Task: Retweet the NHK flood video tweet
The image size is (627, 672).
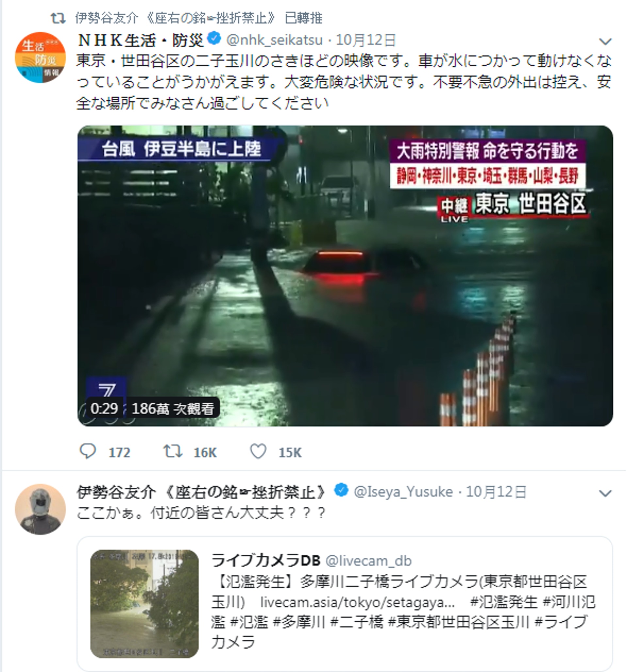Action: [173, 451]
